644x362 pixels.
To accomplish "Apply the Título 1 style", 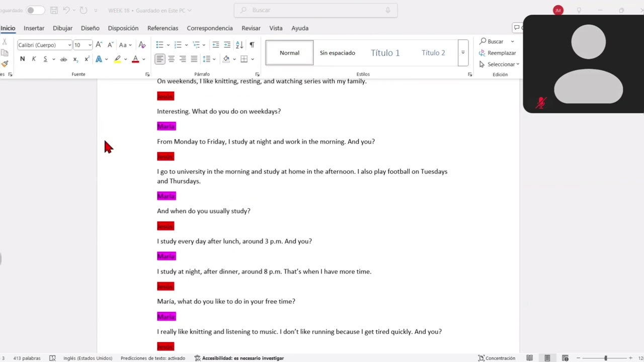I will coord(385,53).
